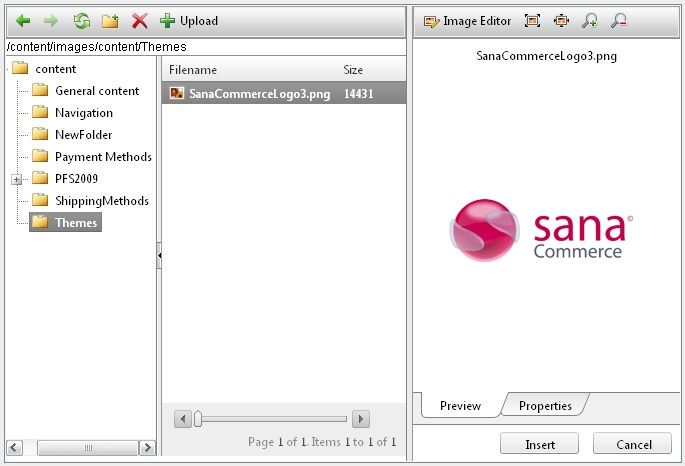Click the page slider handle
The image size is (685, 466).
[x=198, y=419]
